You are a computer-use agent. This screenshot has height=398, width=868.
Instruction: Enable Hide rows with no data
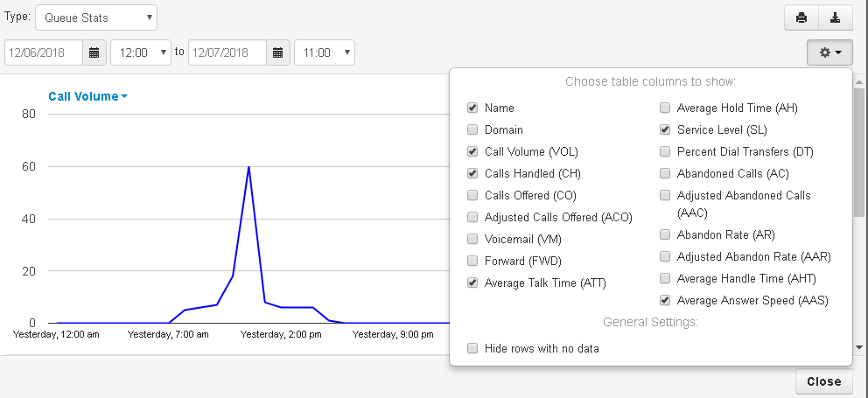[x=472, y=348]
